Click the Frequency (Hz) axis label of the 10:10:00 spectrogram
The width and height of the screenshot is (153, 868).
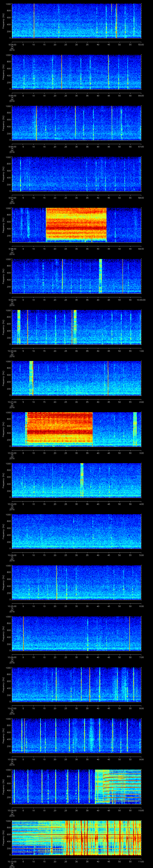(x=4, y=837)
